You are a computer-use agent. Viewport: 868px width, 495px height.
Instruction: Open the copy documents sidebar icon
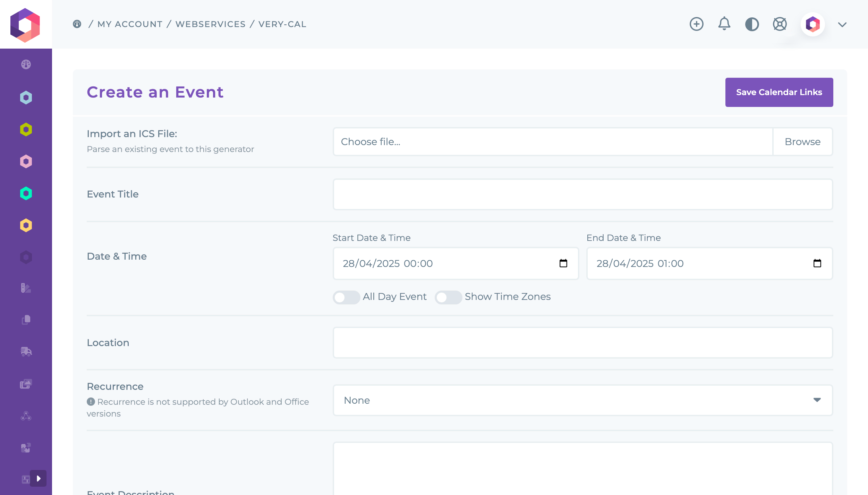(26, 320)
